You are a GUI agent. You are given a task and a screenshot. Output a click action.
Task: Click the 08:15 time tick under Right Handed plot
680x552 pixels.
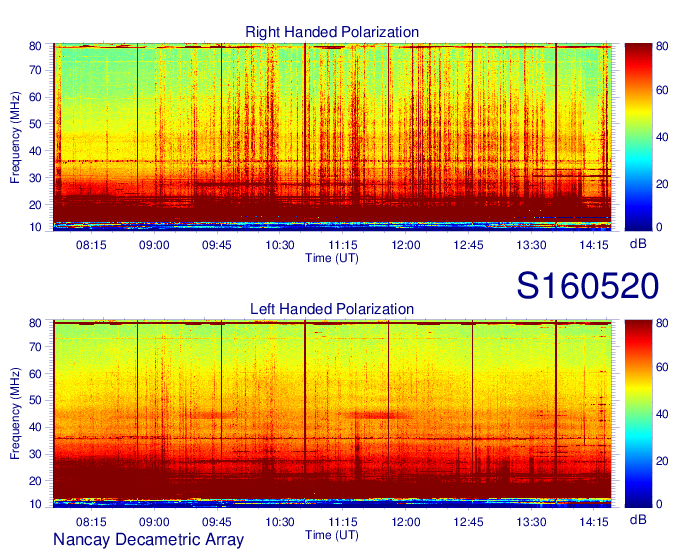(x=91, y=245)
